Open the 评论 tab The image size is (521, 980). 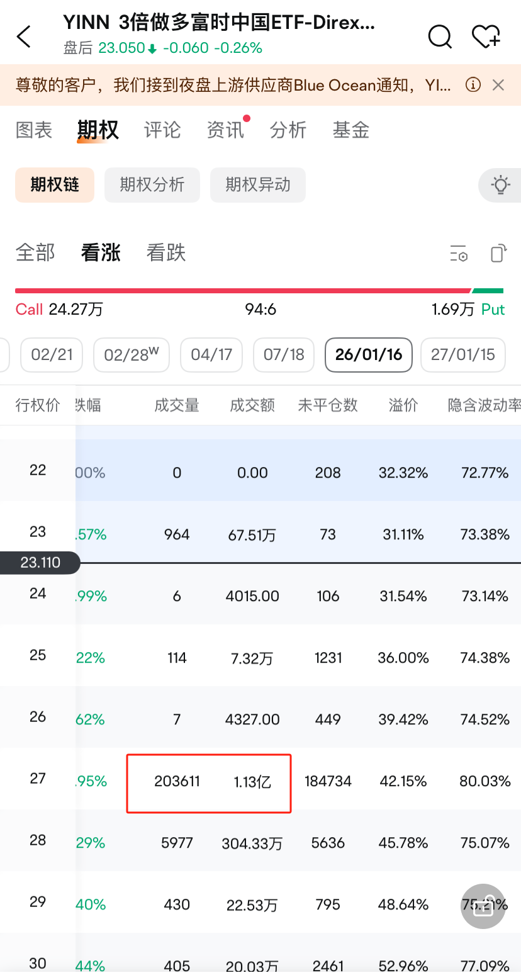(162, 130)
